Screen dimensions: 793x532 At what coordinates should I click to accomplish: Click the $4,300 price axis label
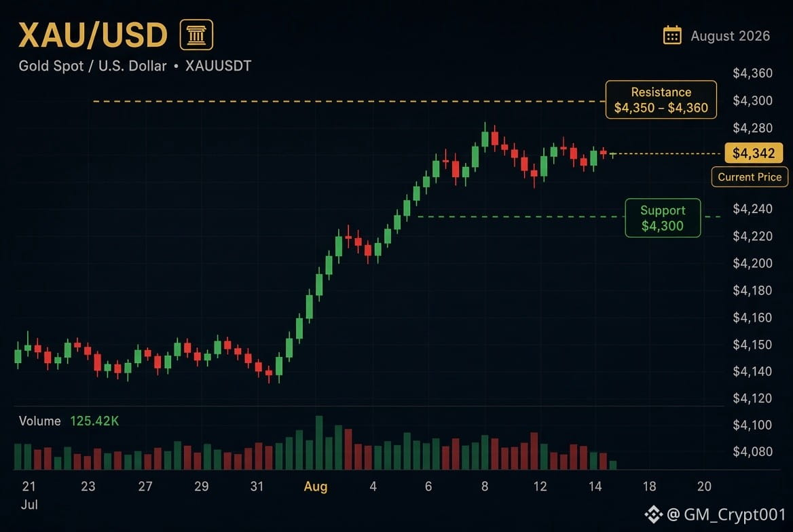[x=752, y=100]
